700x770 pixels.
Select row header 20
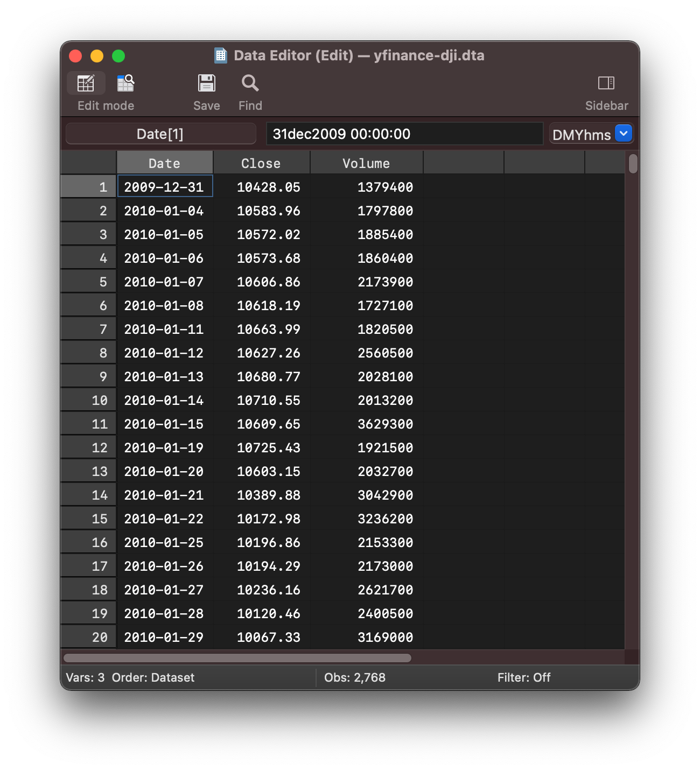tap(88, 637)
